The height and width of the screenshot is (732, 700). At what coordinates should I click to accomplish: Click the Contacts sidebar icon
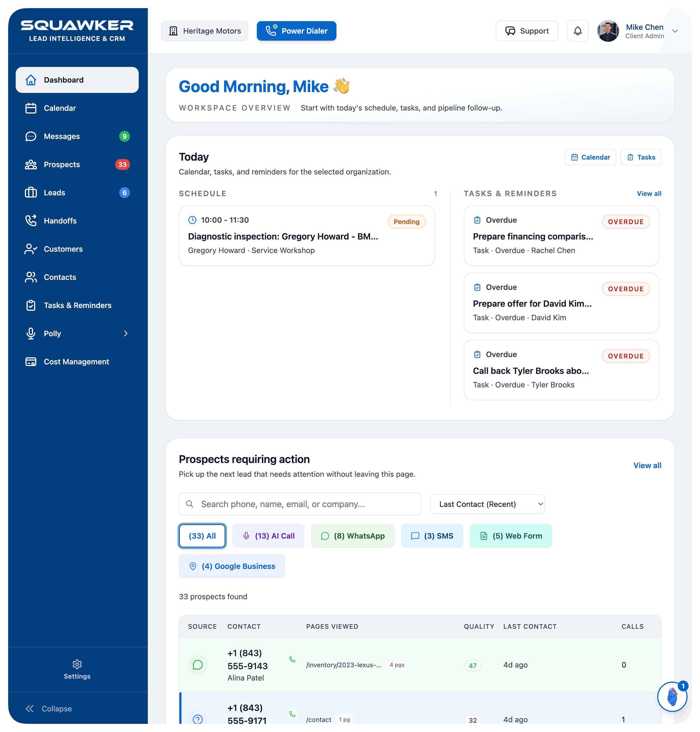click(31, 277)
